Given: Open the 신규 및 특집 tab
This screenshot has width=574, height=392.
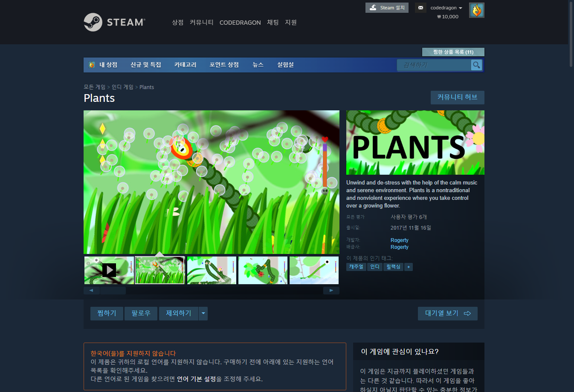Looking at the screenshot, I should (x=146, y=65).
